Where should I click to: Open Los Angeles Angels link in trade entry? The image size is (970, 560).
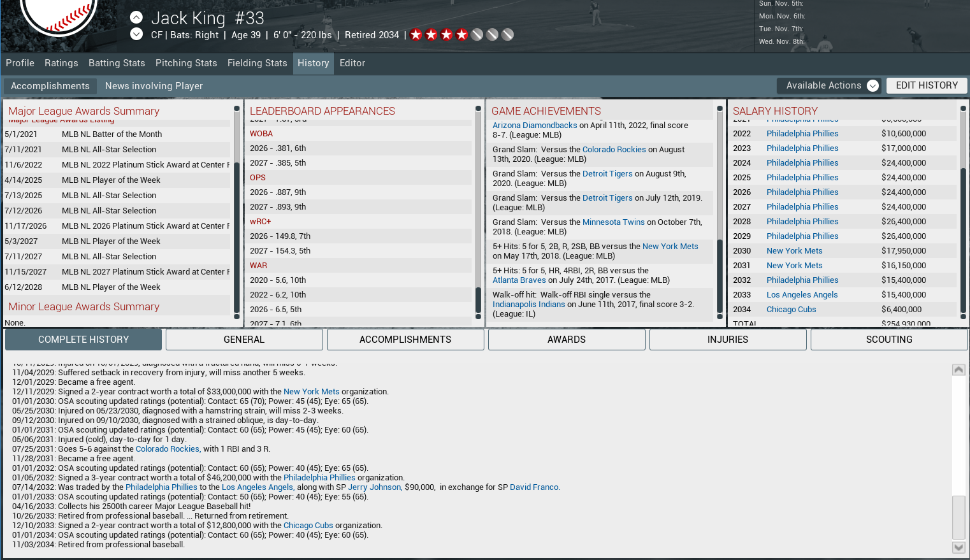pos(257,487)
